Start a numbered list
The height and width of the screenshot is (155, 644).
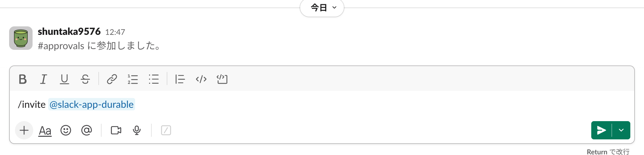click(133, 79)
